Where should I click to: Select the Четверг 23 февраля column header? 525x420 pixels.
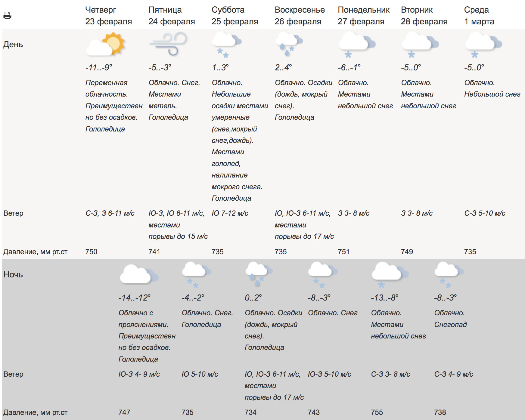tap(108, 16)
